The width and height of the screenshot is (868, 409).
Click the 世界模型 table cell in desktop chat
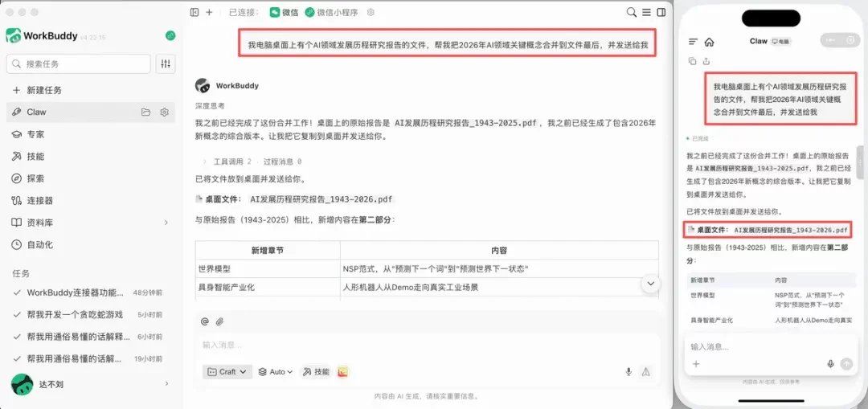(268, 269)
